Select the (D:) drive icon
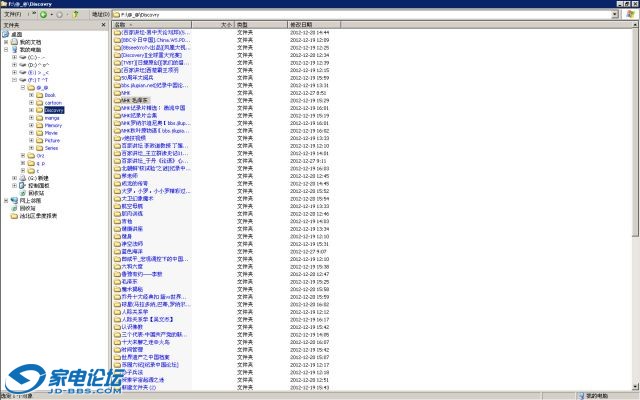The height and width of the screenshot is (400, 640). point(23,64)
